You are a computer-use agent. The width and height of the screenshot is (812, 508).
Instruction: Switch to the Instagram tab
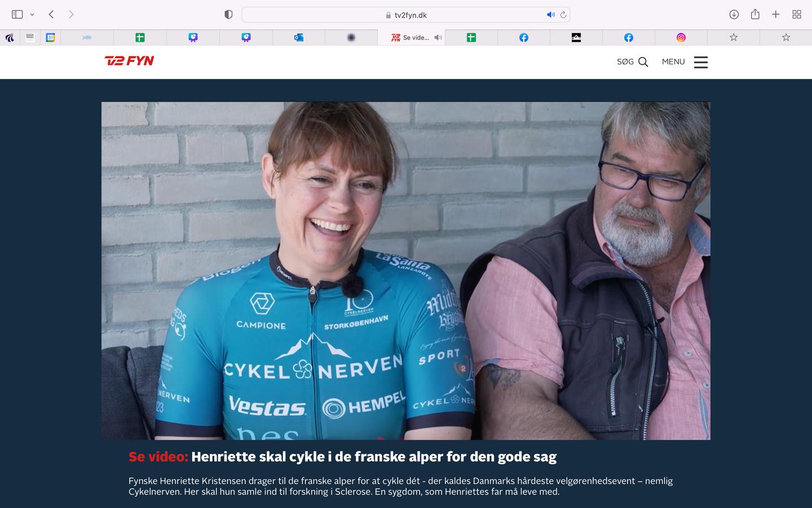click(681, 38)
